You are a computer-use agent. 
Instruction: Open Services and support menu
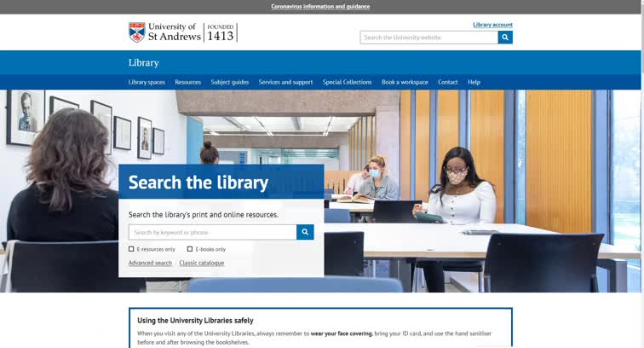[285, 82]
